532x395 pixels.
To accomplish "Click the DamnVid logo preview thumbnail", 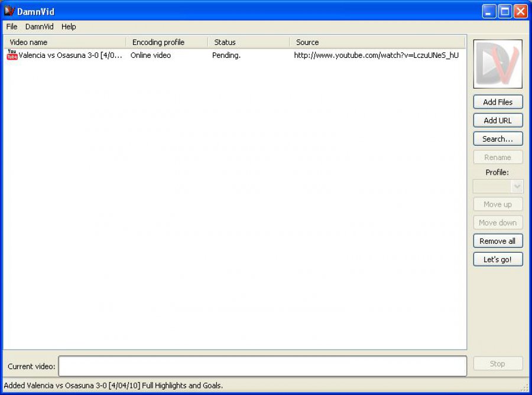I will (498, 64).
